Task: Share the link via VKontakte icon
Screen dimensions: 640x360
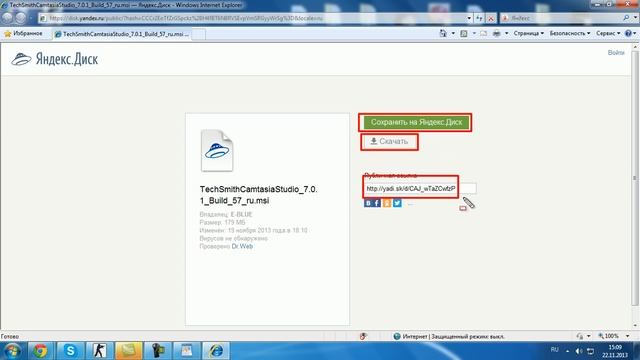Action: tap(368, 203)
